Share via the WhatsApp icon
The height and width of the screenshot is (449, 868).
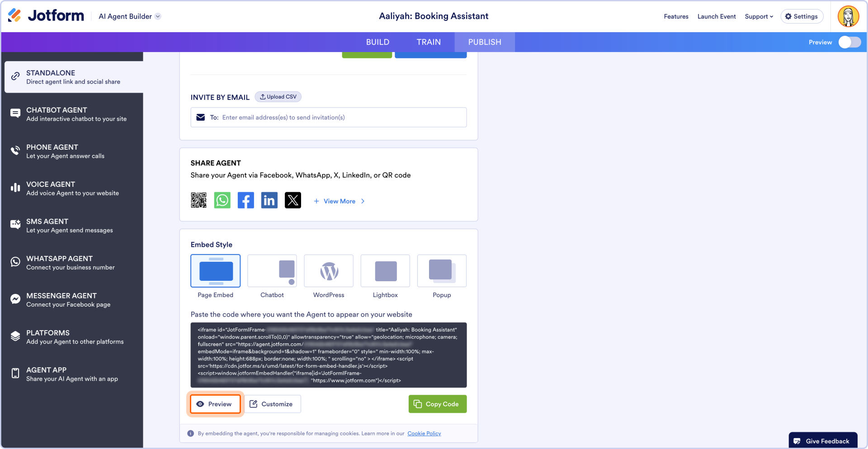(x=222, y=200)
